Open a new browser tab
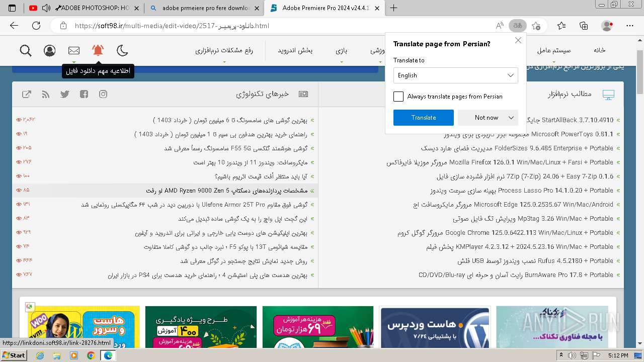Viewport: 644px width, 362px height. point(394,8)
